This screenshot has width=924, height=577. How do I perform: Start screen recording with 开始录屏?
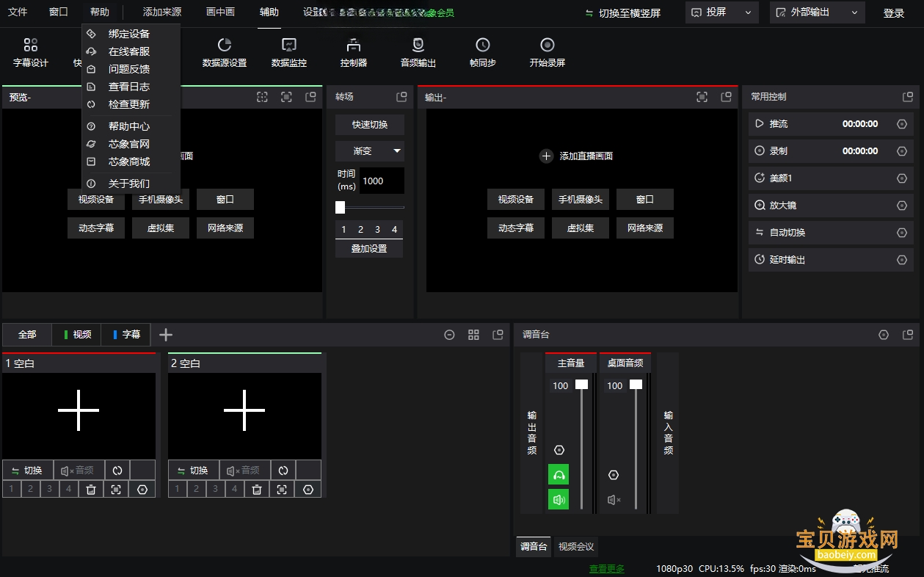pos(548,53)
